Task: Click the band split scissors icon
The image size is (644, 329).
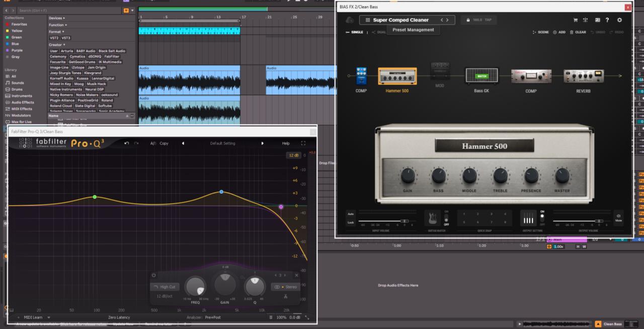Action: 285,296
